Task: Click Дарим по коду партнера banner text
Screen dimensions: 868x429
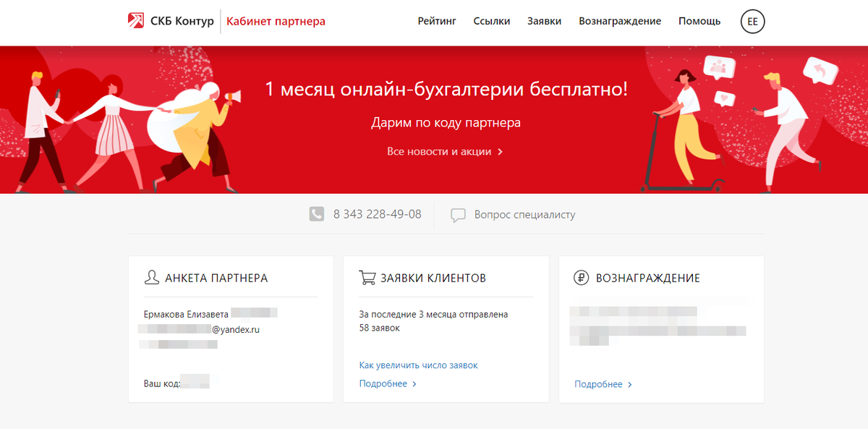Action: coord(446,122)
